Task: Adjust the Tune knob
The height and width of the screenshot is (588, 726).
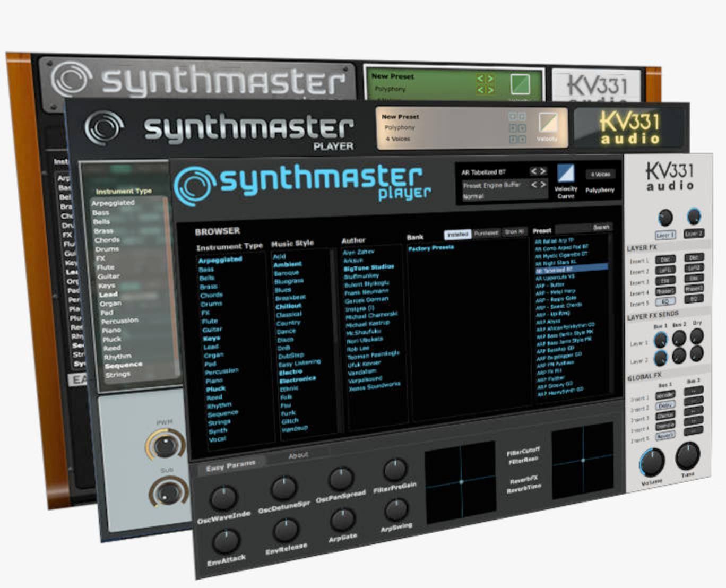Action: tap(688, 455)
